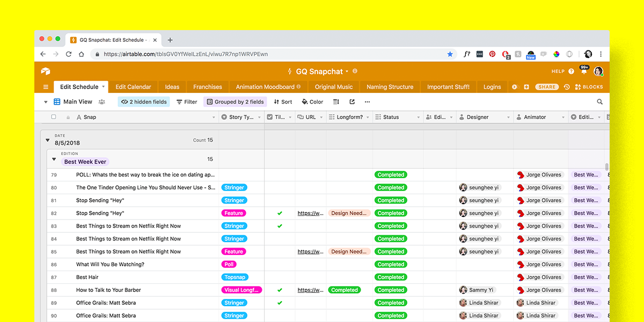Viewport: 644px width, 322px height.
Task: Open the Important Stuff! tab
Action: [x=448, y=87]
